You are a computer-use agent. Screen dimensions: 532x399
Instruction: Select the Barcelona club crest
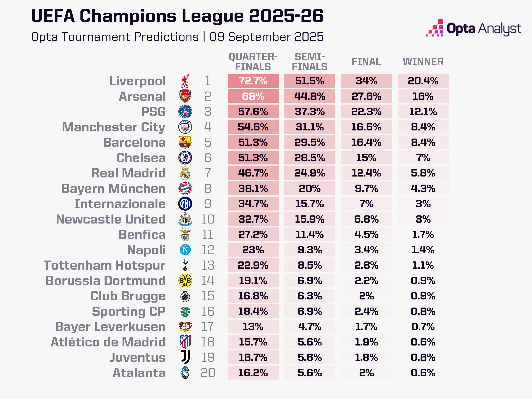tap(185, 142)
